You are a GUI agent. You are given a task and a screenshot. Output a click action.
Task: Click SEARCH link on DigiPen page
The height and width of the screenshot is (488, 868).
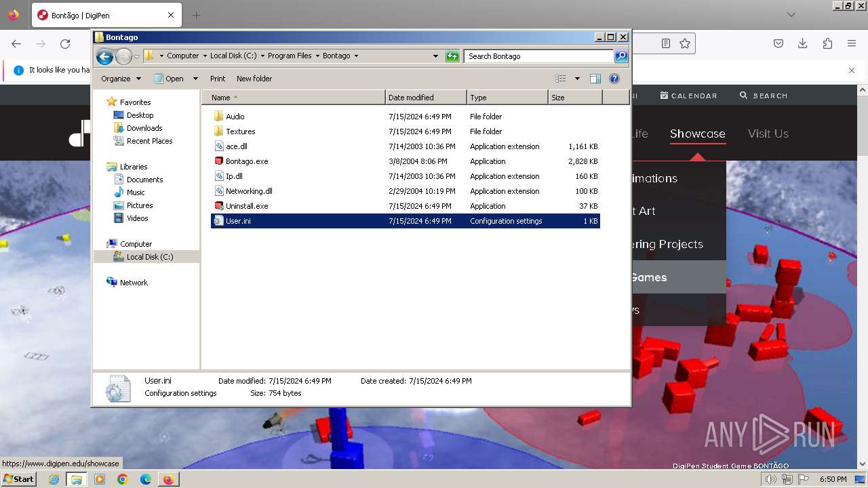[764, 96]
